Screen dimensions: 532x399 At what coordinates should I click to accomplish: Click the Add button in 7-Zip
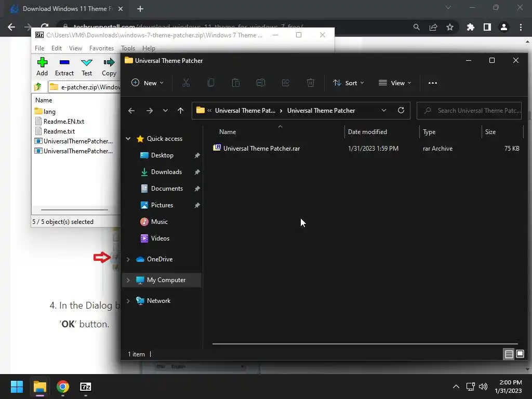click(x=42, y=67)
